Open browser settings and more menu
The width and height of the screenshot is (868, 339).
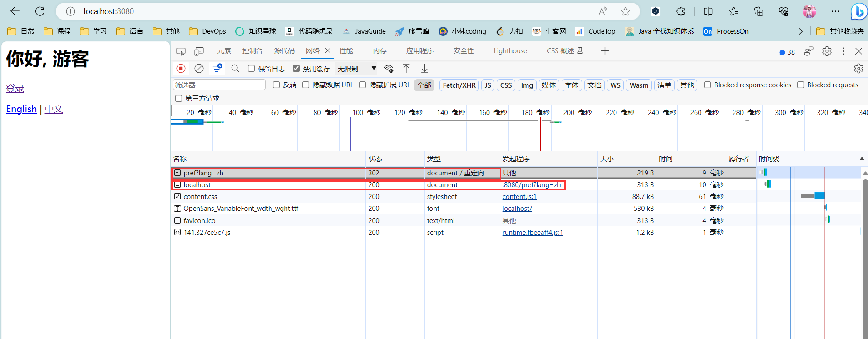835,11
